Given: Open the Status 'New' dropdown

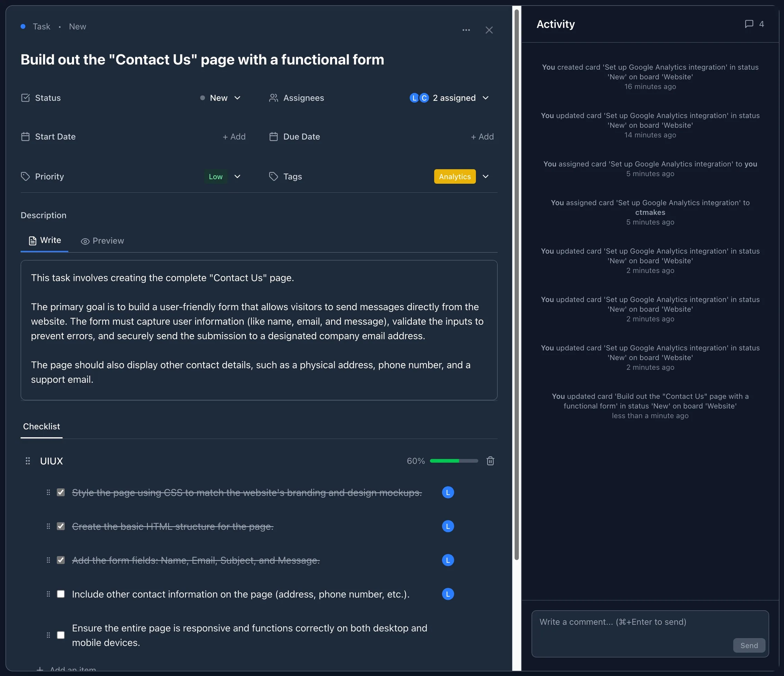Looking at the screenshot, I should click(x=220, y=98).
